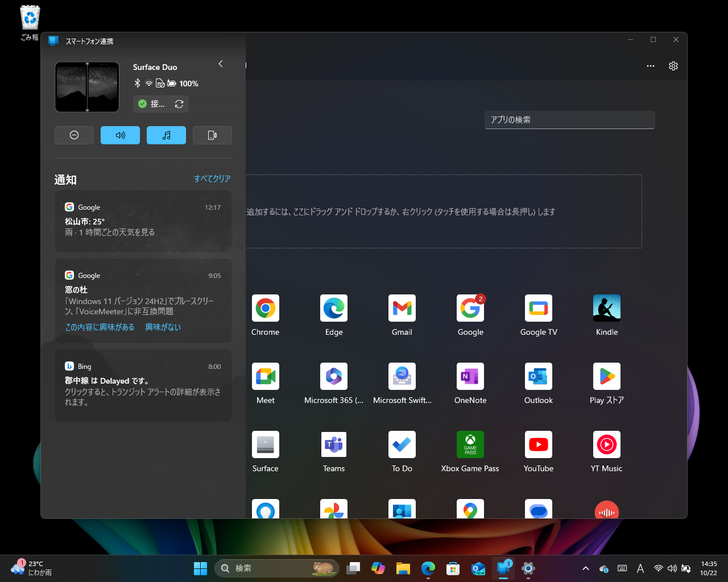Open the red Recorder waveform app
Image resolution: width=728 pixels, height=582 pixels.
coord(607,509)
